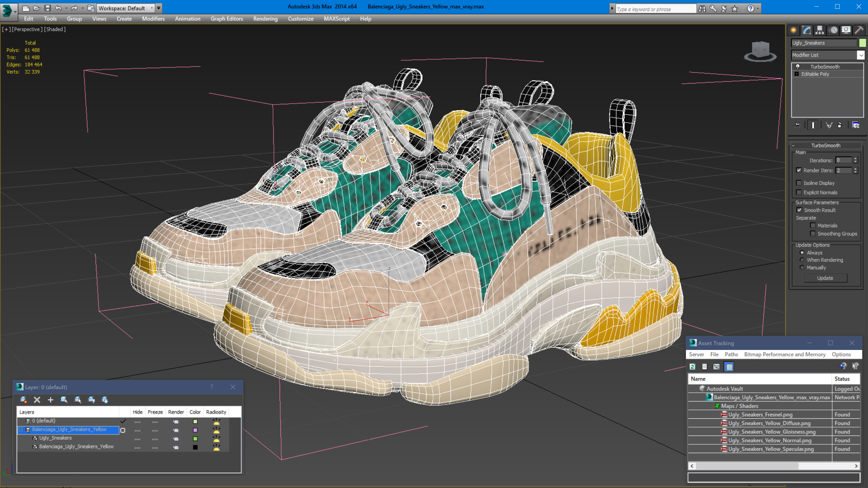Open the Display command panel tab
Image resolution: width=868 pixels, height=488 pixels.
[846, 30]
